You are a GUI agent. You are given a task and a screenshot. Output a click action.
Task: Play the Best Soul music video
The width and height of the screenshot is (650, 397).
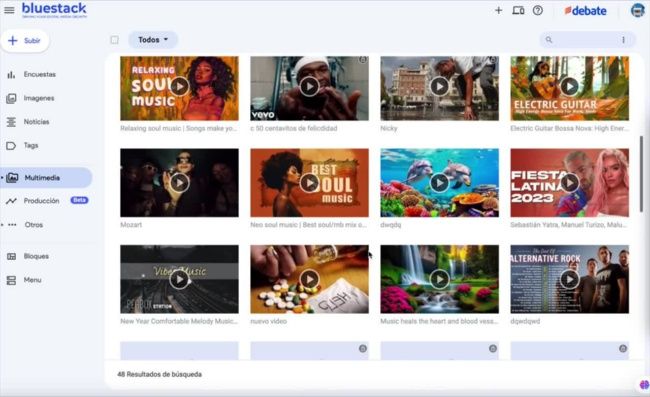[309, 183]
